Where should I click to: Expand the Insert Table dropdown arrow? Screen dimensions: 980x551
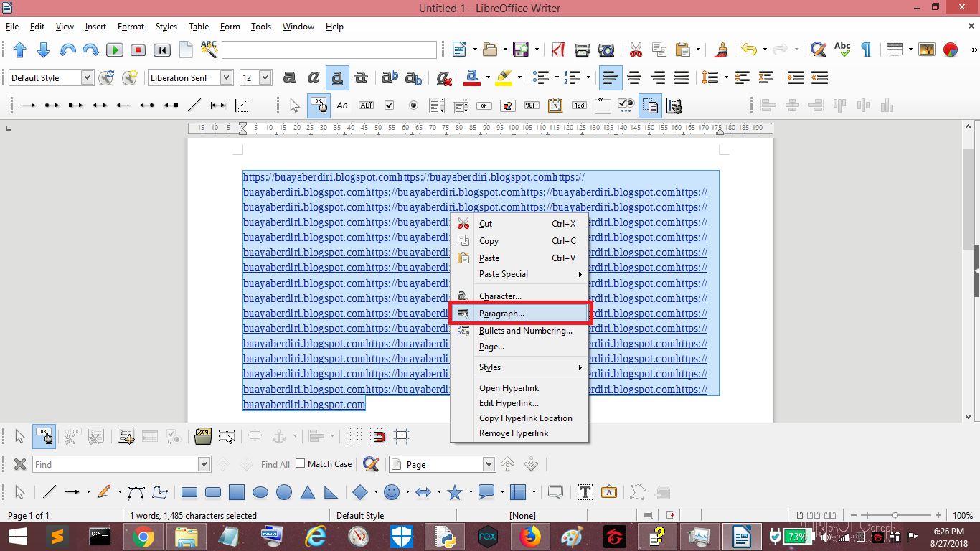[910, 50]
